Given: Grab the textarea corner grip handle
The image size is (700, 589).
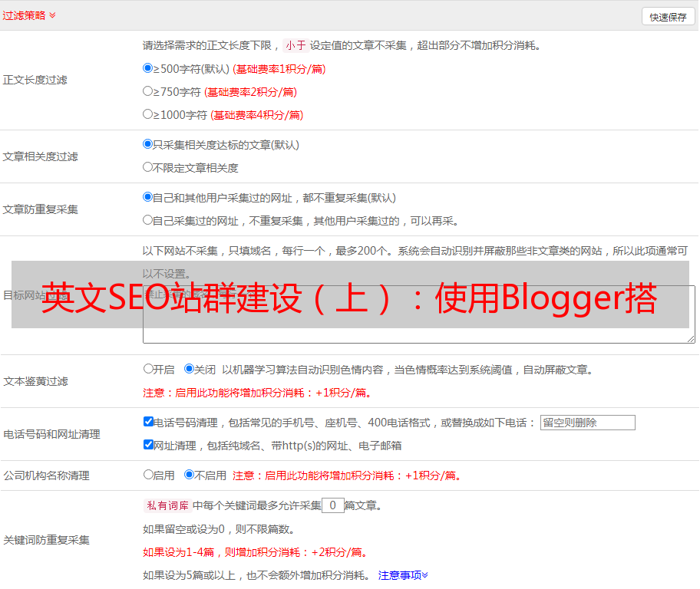Looking at the screenshot, I should pos(691,339).
